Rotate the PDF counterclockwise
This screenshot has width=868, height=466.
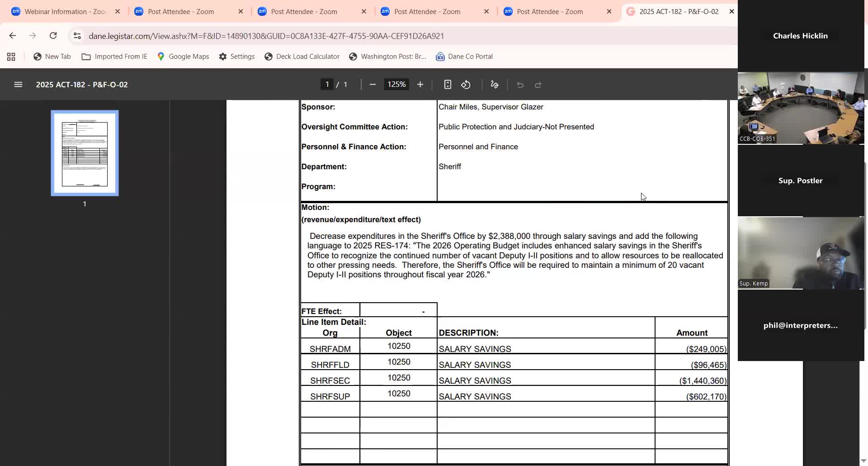[x=466, y=85]
